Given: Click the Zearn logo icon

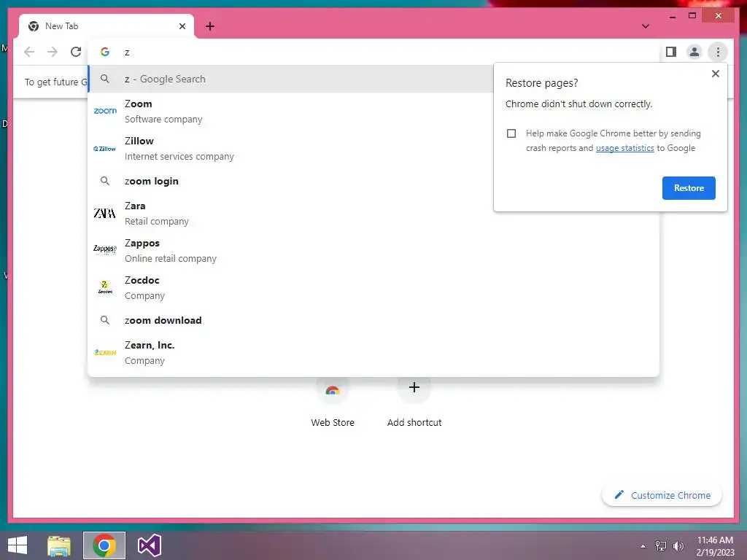Looking at the screenshot, I should pyautogui.click(x=105, y=352).
